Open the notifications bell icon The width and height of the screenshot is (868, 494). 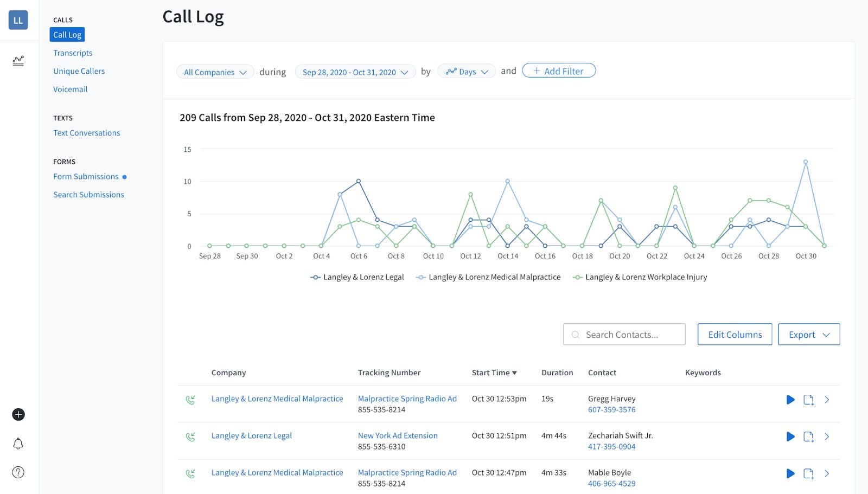[x=18, y=444]
